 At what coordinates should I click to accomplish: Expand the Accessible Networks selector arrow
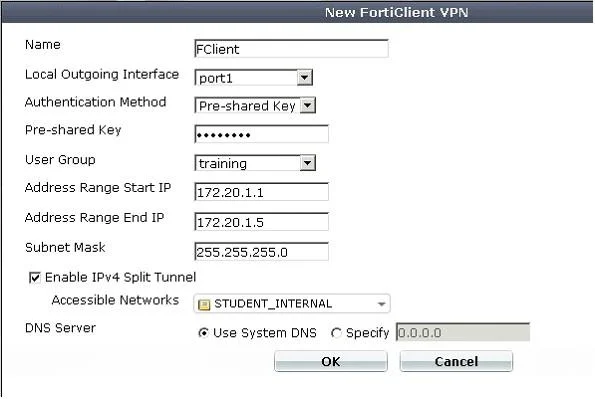click(x=381, y=304)
